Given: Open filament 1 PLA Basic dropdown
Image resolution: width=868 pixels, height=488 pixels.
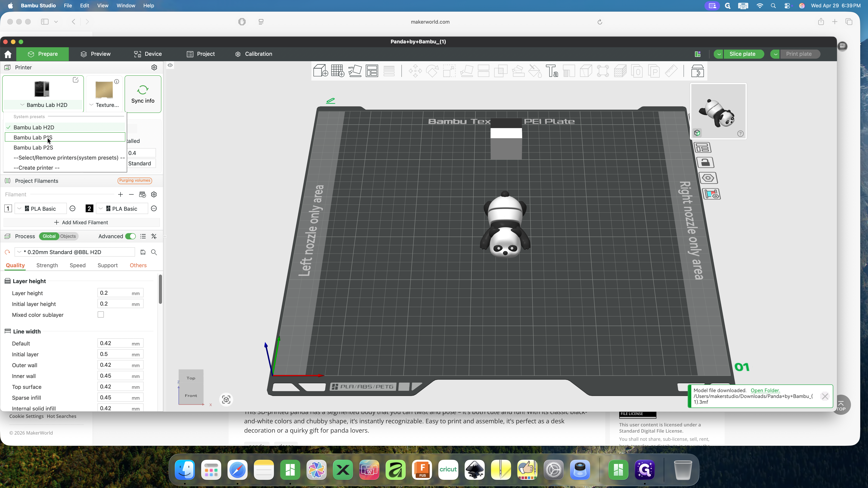Looking at the screenshot, I should [41, 209].
